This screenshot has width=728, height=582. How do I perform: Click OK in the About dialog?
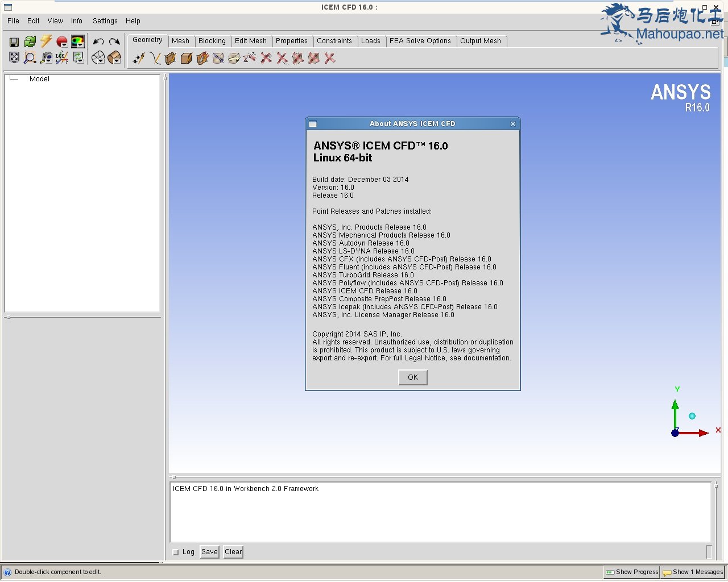point(413,377)
